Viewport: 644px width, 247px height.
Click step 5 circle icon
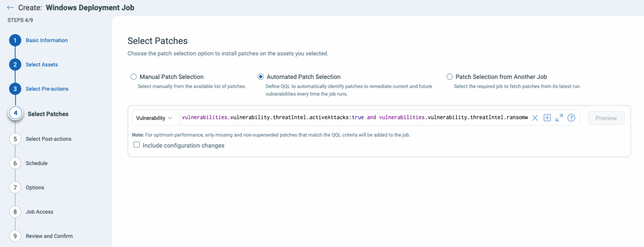click(x=15, y=139)
